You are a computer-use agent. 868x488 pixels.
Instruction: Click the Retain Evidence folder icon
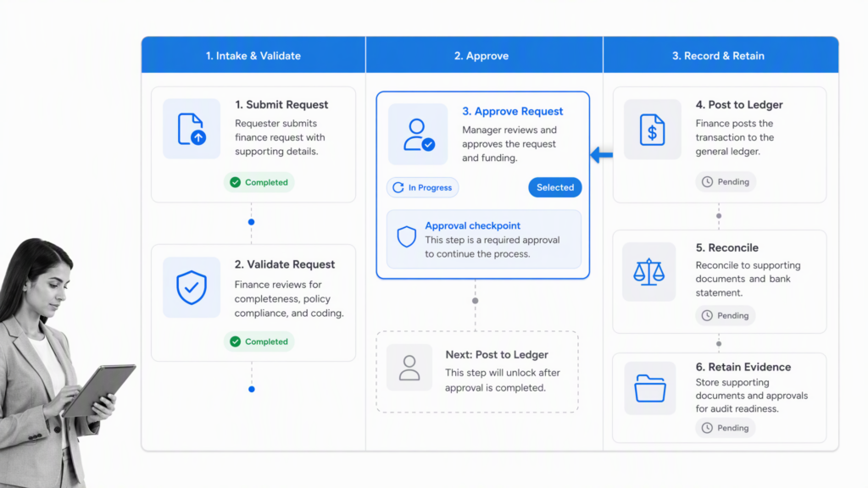650,388
